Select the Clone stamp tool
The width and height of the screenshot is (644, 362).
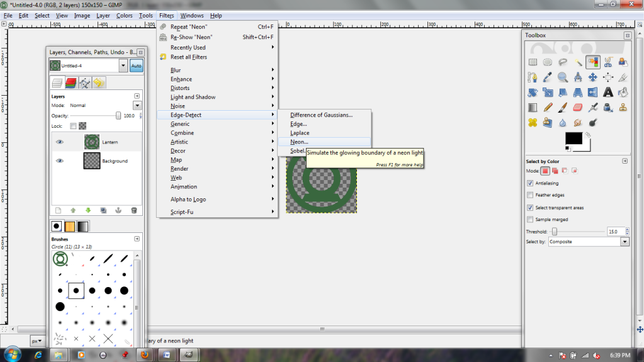click(x=623, y=108)
